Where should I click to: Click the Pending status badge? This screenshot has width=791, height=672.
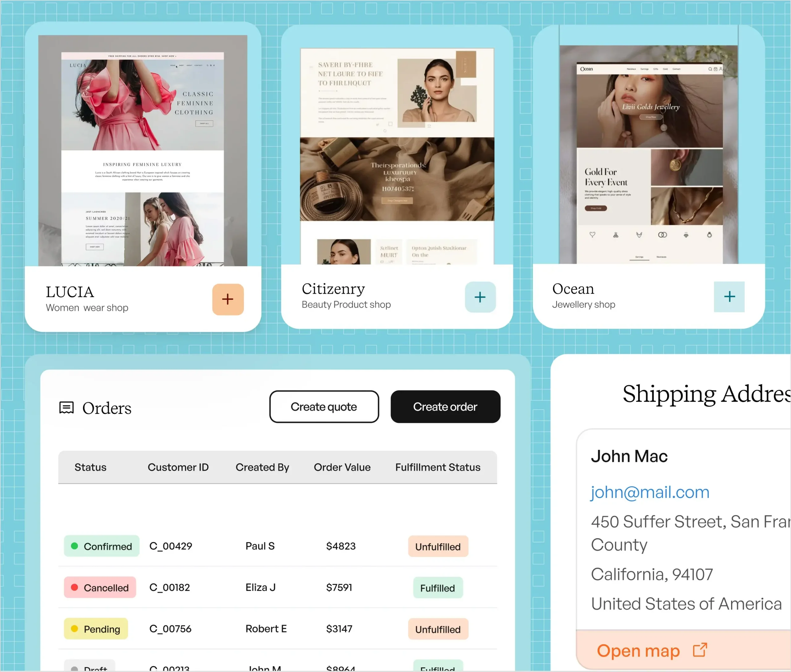coord(96,629)
